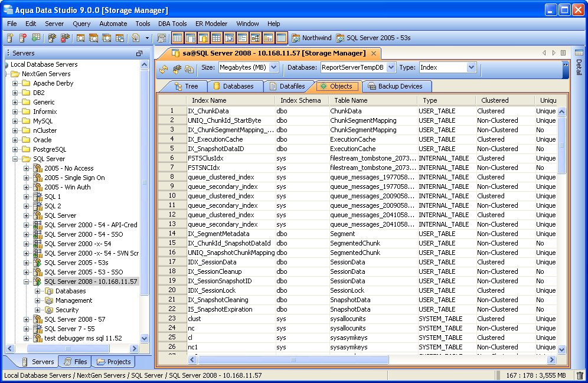Click the tab list icon in the tab strip
Viewport: 588px width, 383px height.
[563, 53]
